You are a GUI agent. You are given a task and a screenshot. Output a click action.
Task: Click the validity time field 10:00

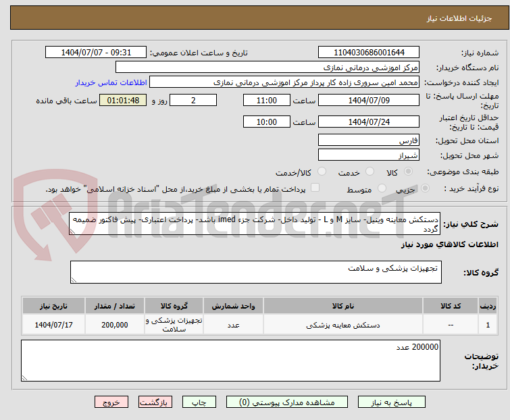point(266,122)
